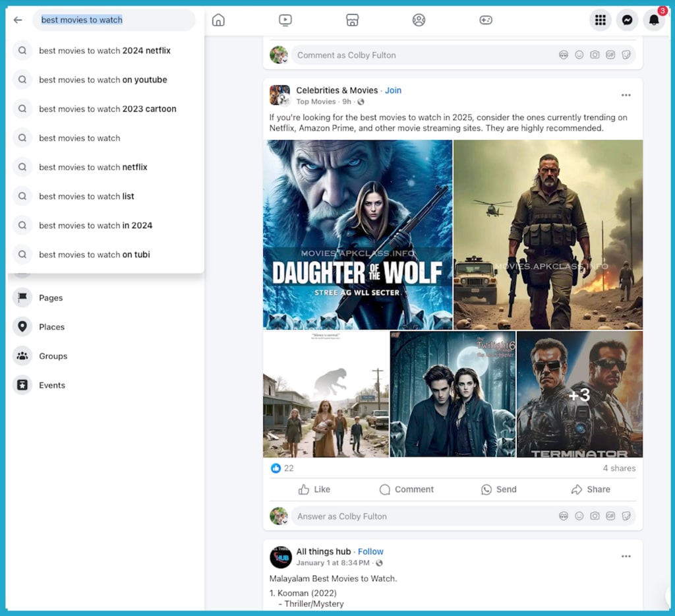This screenshot has width=675, height=616.
Task: Open more options on All things hub post
Action: (x=626, y=557)
